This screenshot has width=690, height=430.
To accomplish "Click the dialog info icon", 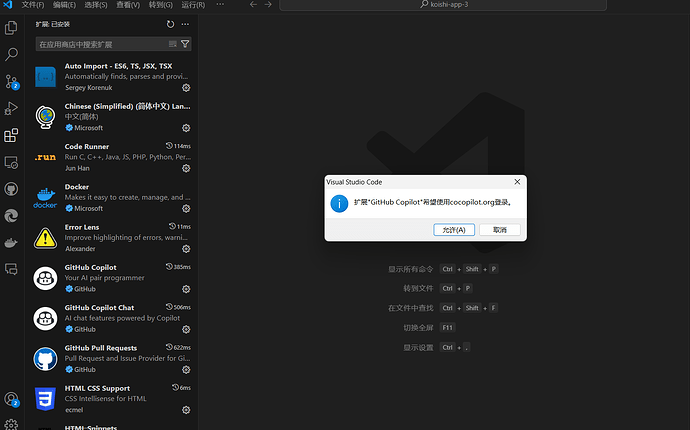I will tap(339, 204).
